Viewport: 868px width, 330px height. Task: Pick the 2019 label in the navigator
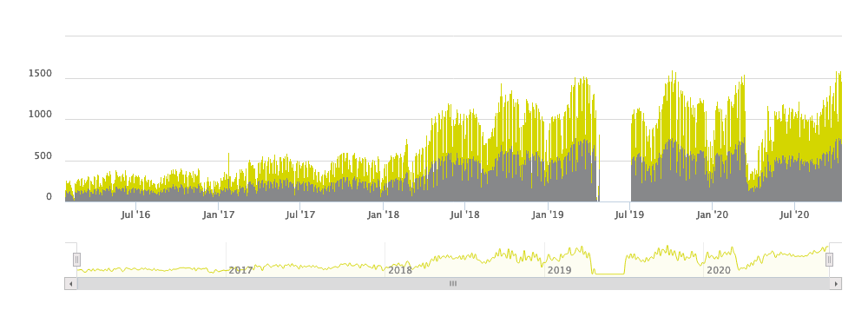pos(559,271)
